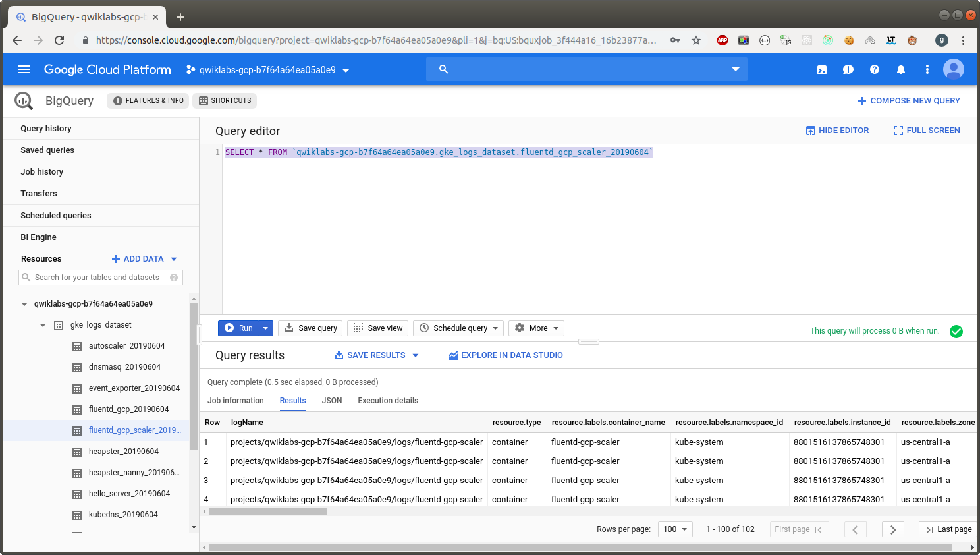Collapse gke_logs_dataset tree node

coord(43,326)
